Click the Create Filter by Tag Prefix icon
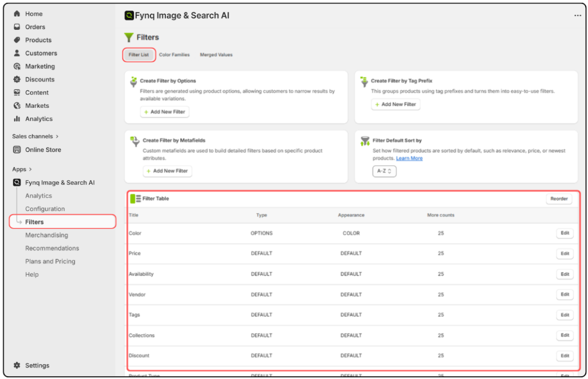The width and height of the screenshot is (588, 379). [364, 82]
